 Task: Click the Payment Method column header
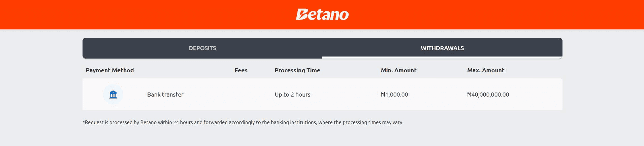click(110, 70)
